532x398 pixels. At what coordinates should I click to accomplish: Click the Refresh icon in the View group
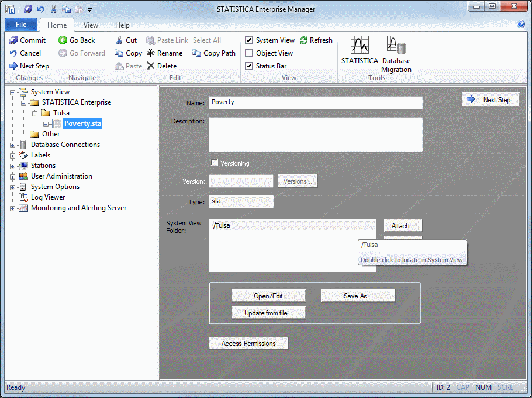point(304,40)
